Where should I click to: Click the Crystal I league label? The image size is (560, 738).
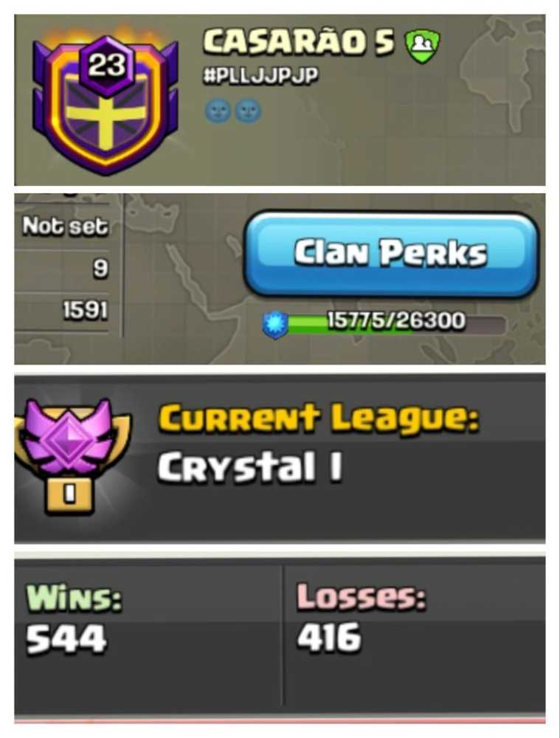coord(250,467)
